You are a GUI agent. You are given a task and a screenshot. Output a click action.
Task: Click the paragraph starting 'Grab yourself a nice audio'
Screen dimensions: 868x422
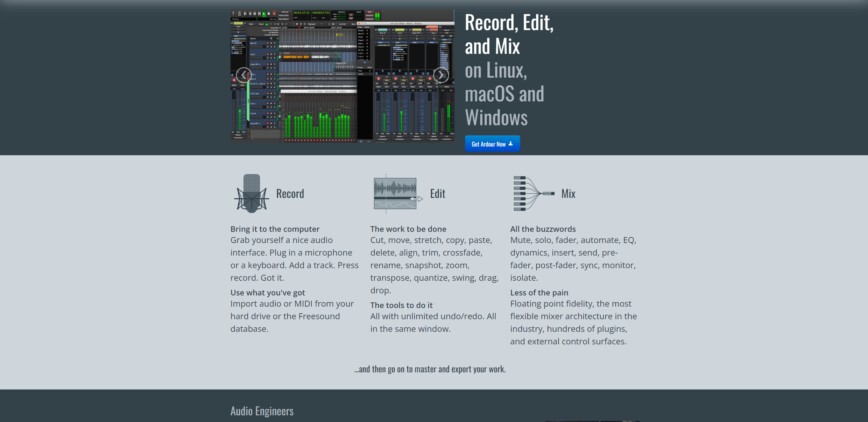click(295, 259)
